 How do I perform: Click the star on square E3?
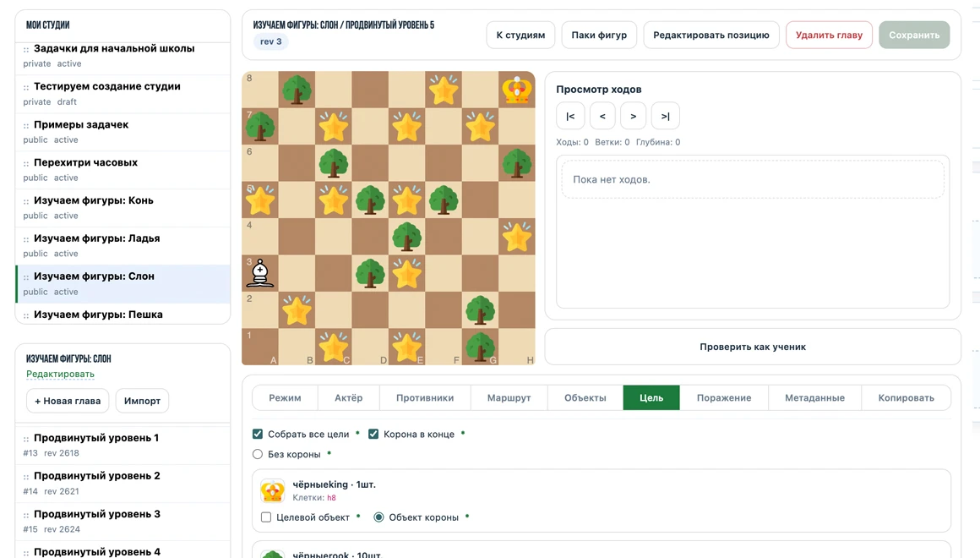tap(407, 273)
